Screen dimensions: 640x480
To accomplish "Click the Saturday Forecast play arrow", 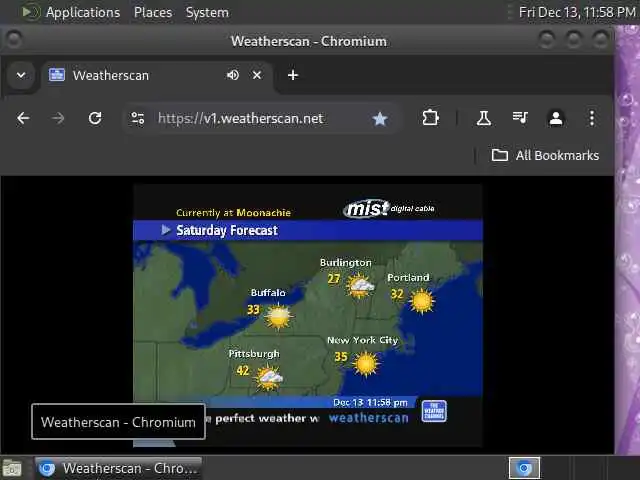I will (166, 230).
